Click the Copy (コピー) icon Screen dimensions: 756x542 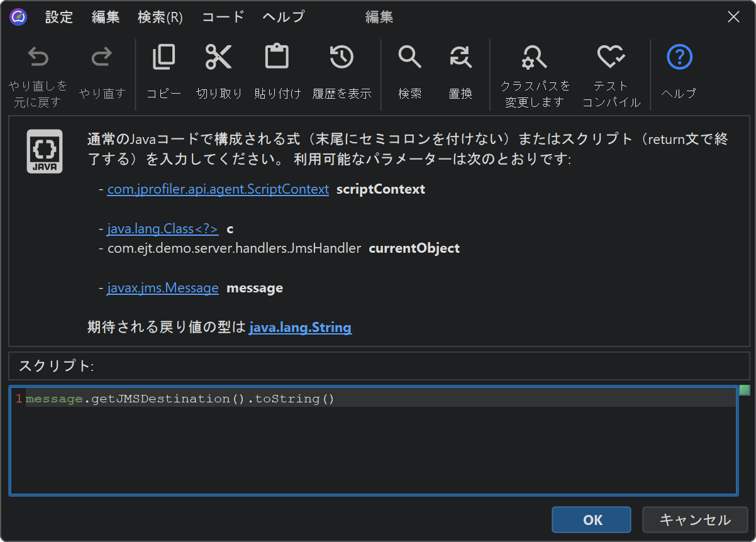pyautogui.click(x=164, y=58)
